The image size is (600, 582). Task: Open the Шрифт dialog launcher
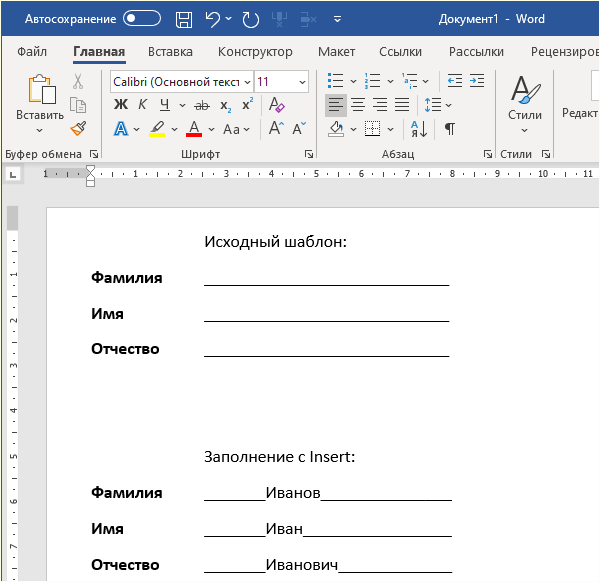tap(309, 154)
